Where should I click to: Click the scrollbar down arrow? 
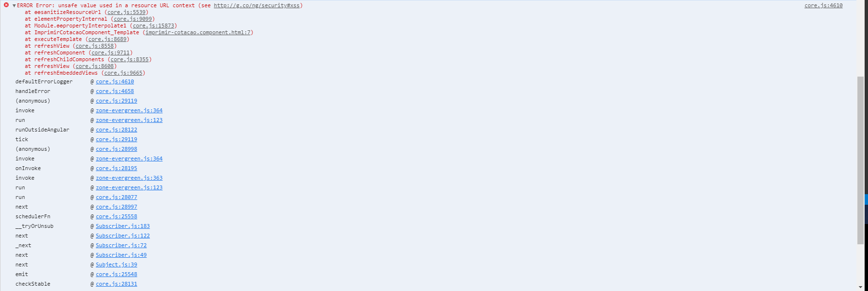860,287
